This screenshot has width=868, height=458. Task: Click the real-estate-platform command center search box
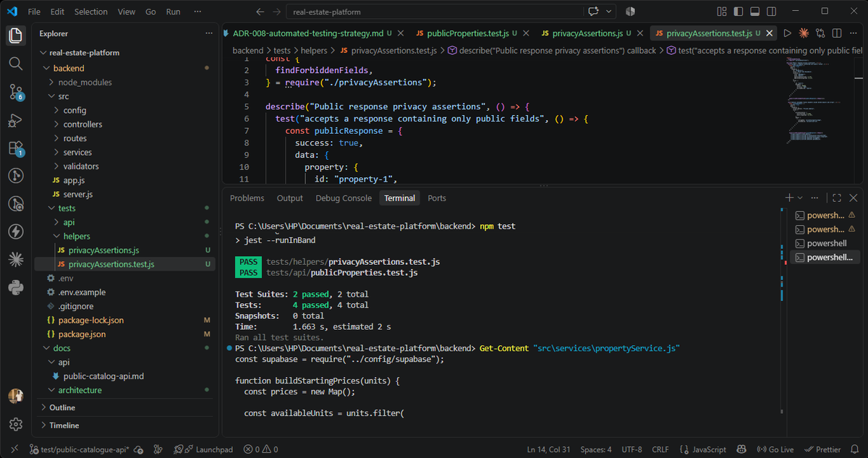(x=434, y=12)
